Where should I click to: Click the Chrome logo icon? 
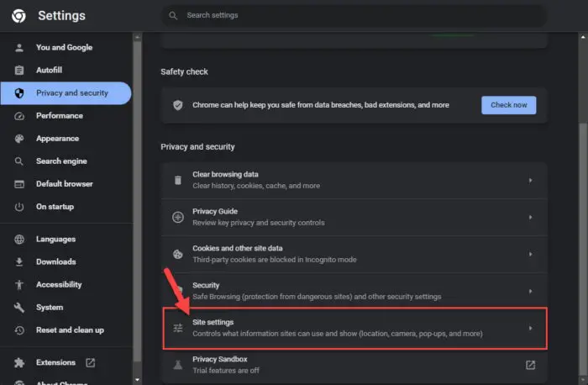point(18,16)
